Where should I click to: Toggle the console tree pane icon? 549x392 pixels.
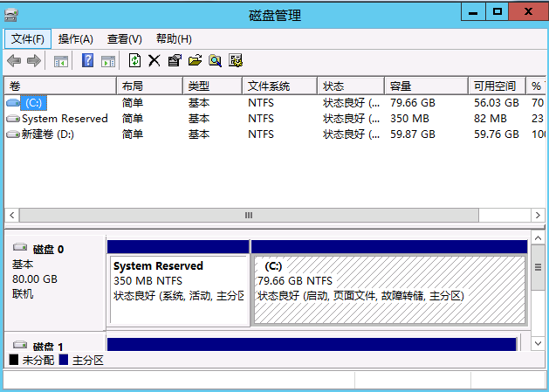pyautogui.click(x=61, y=60)
